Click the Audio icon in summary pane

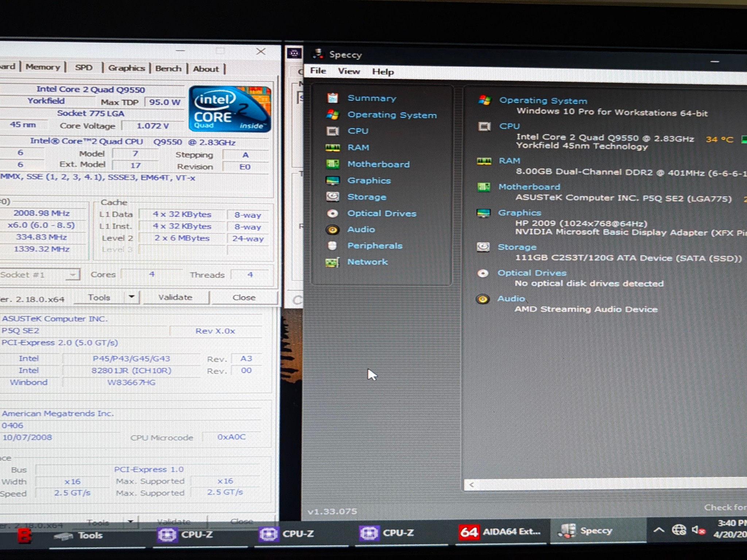coord(483,299)
